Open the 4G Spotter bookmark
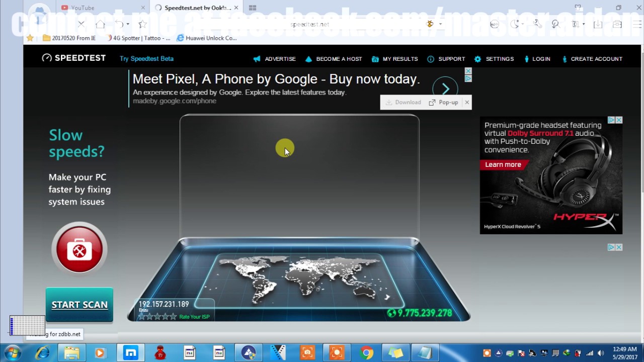 pos(139,38)
